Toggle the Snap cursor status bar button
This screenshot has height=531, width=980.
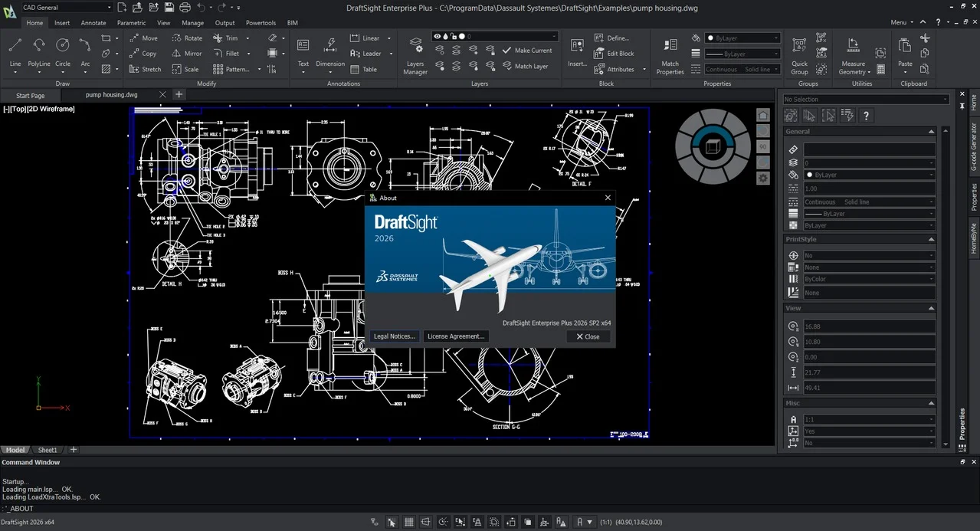[x=392, y=522]
